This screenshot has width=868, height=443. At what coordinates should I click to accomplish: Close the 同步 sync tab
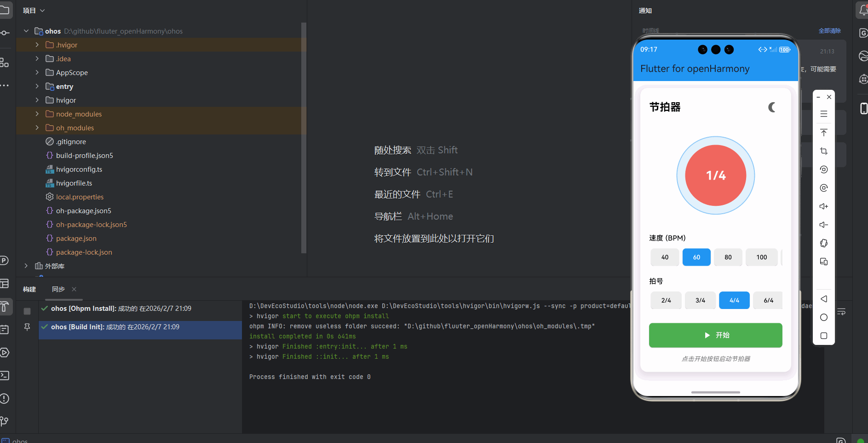tap(74, 289)
